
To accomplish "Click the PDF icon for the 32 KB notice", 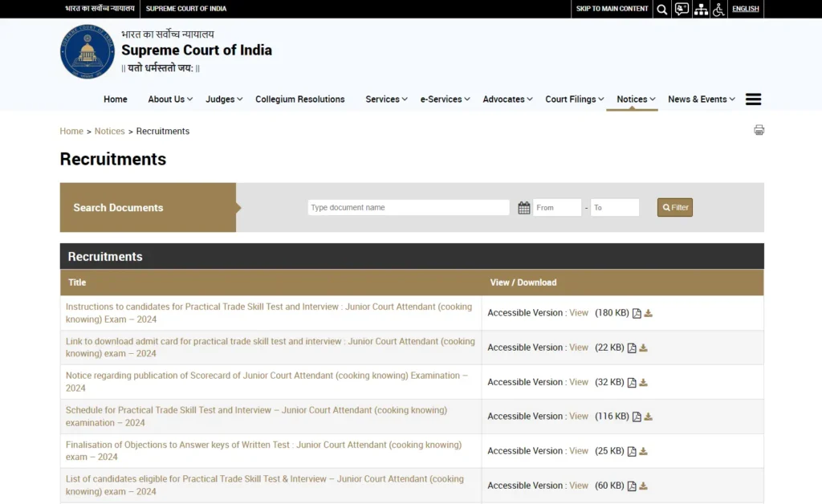I will (x=632, y=383).
